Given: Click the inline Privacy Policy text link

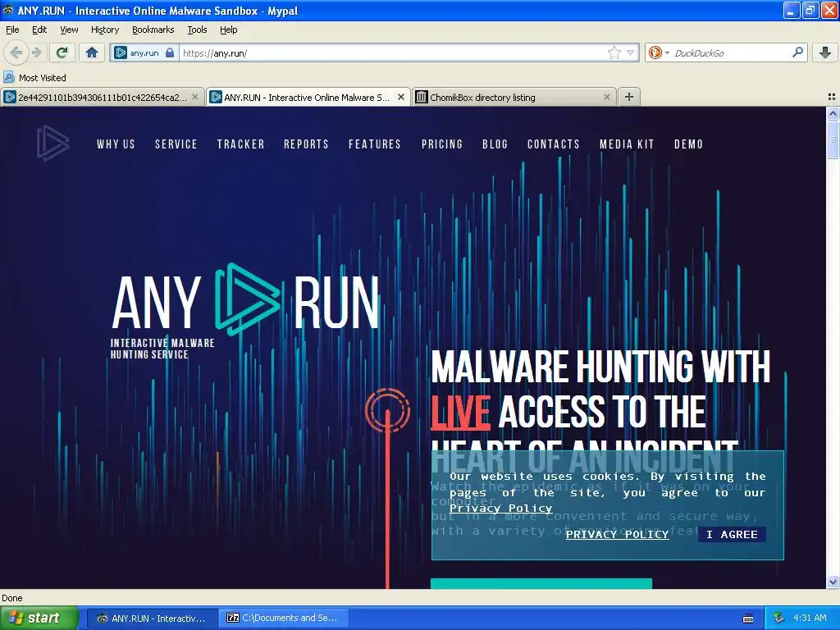Looking at the screenshot, I should click(500, 508).
